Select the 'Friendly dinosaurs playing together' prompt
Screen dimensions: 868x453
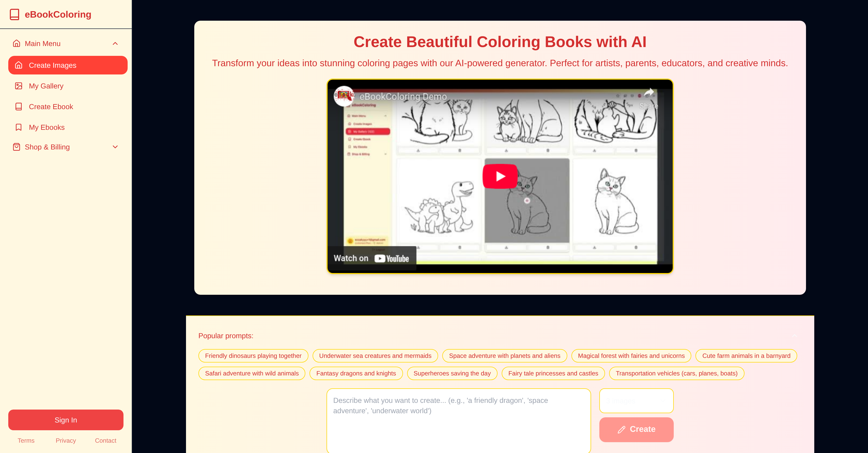[253, 356]
